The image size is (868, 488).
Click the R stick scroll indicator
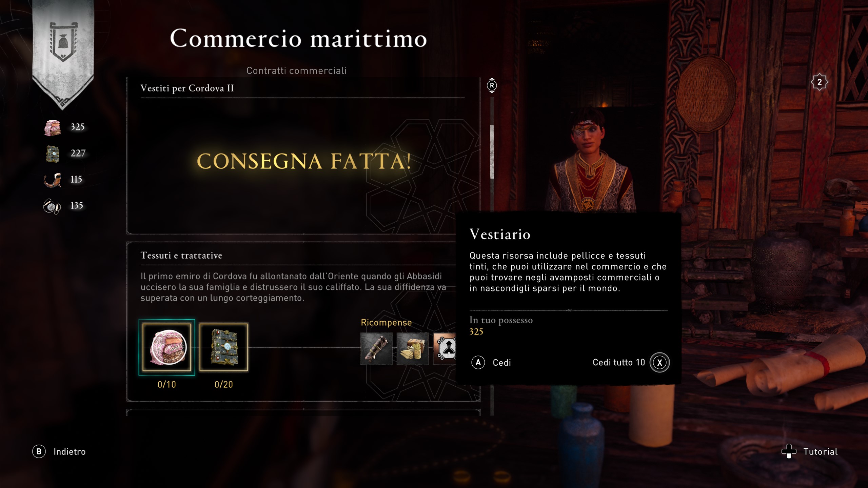tap(492, 85)
